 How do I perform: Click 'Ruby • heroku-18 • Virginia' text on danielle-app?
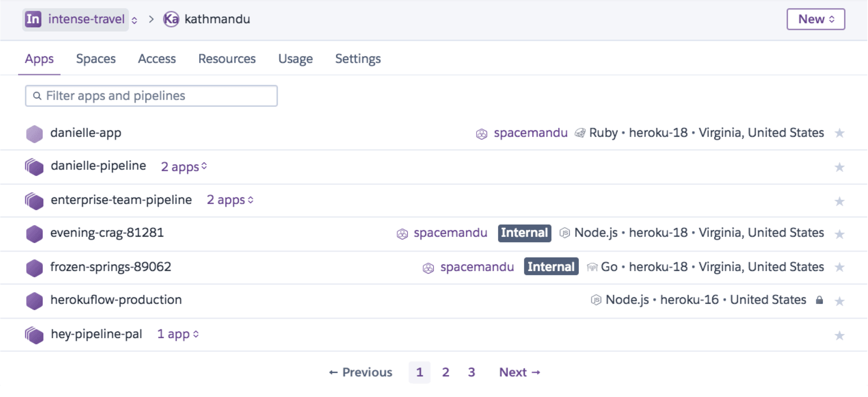(707, 133)
